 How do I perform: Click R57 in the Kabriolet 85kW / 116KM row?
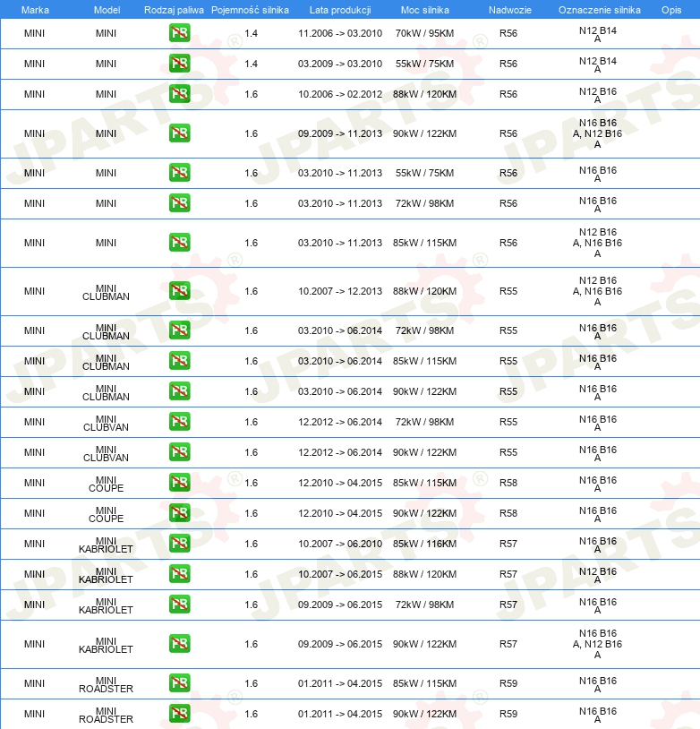(x=508, y=544)
